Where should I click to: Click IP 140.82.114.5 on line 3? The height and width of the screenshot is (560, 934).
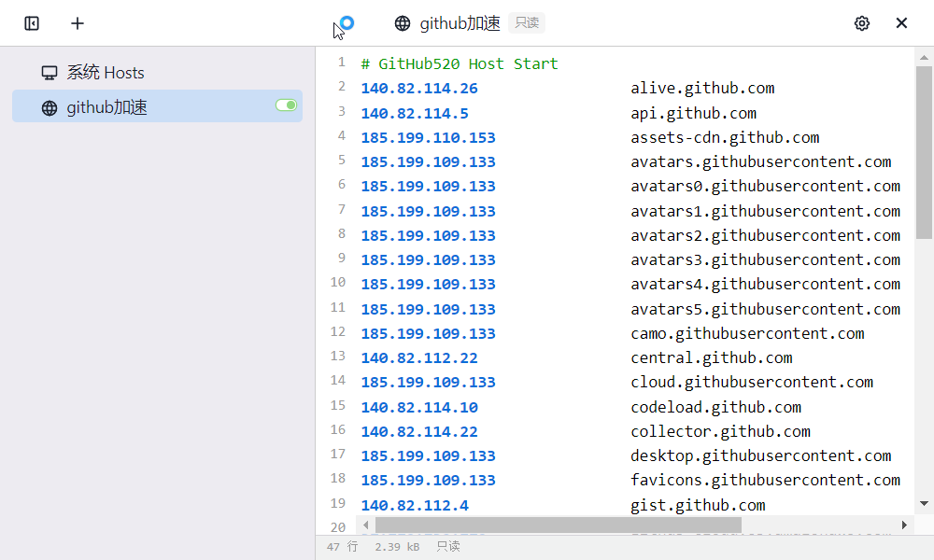(415, 113)
